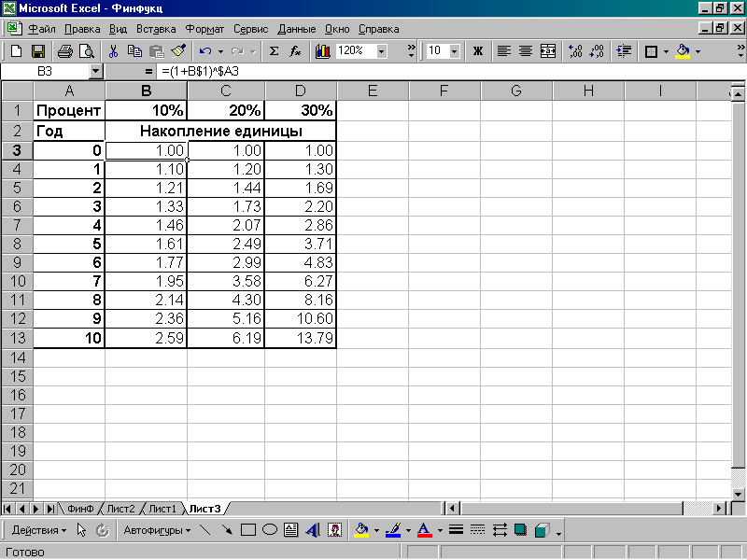This screenshot has height=560, width=747.
Task: Open font size dropdown showing 10
Action: coord(455,51)
